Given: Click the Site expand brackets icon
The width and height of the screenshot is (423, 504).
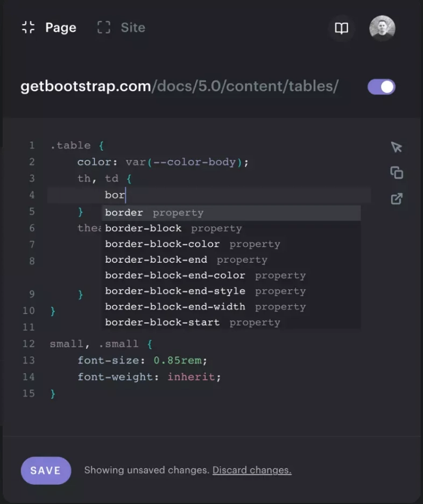Looking at the screenshot, I should point(104,27).
